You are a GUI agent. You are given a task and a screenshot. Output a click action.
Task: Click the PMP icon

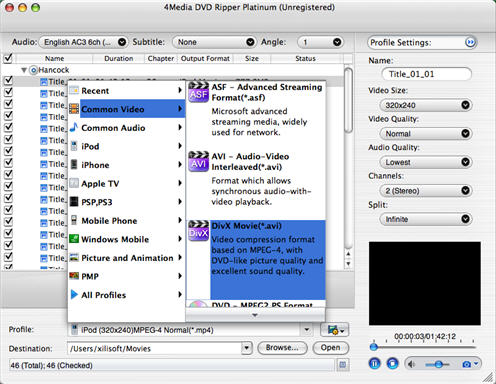click(74, 276)
